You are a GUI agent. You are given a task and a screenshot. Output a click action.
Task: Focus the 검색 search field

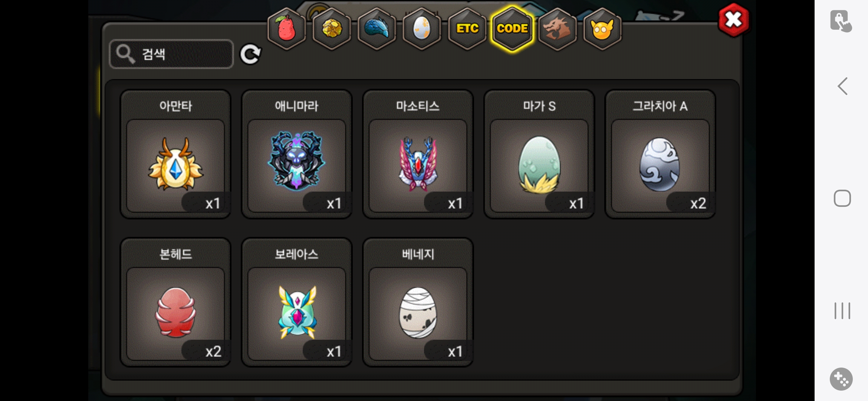[171, 54]
